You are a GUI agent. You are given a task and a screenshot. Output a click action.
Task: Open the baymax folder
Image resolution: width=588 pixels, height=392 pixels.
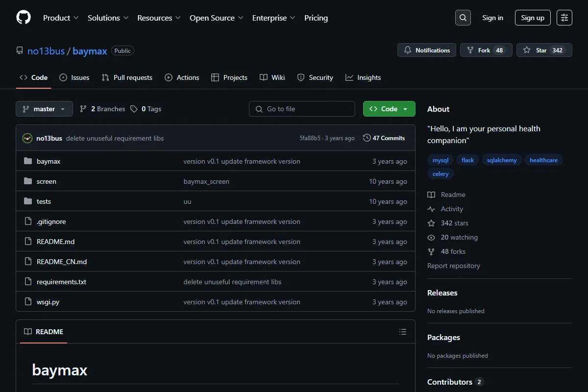point(49,161)
